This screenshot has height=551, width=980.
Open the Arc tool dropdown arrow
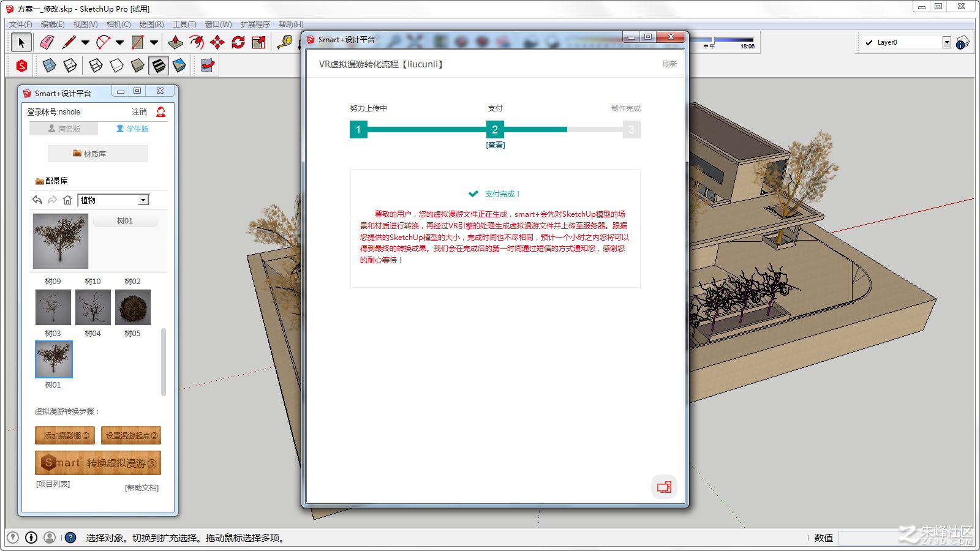[x=119, y=42]
